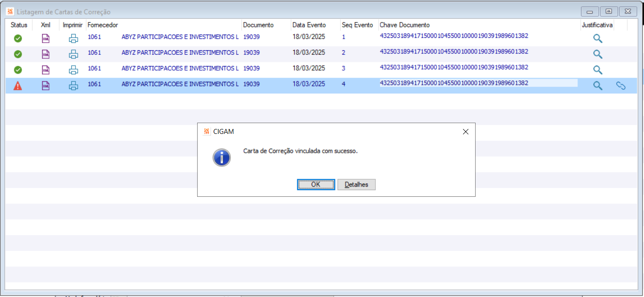Select supplier code 1061 in third row
The image size is (644, 297).
94,68
